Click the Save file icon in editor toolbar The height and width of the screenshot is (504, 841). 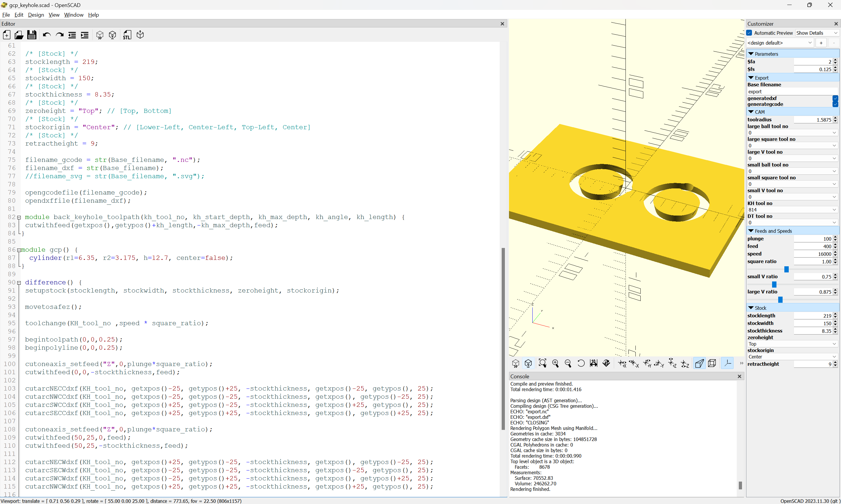(x=32, y=35)
